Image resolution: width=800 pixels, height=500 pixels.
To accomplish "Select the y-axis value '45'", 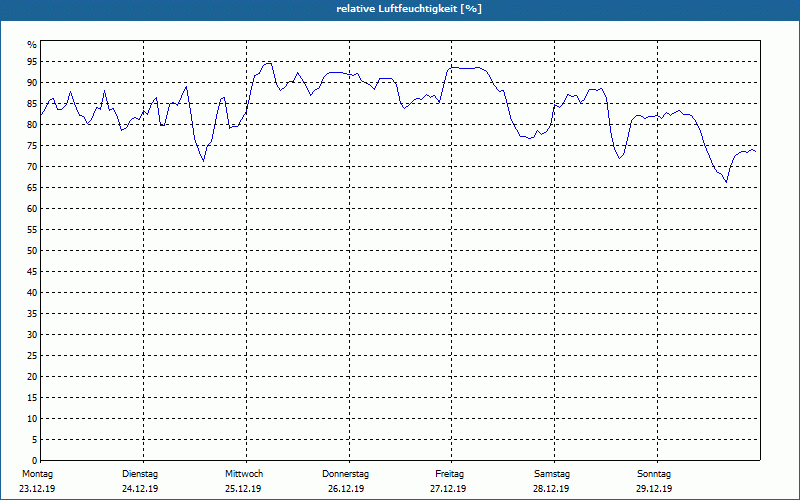I will click(32, 272).
